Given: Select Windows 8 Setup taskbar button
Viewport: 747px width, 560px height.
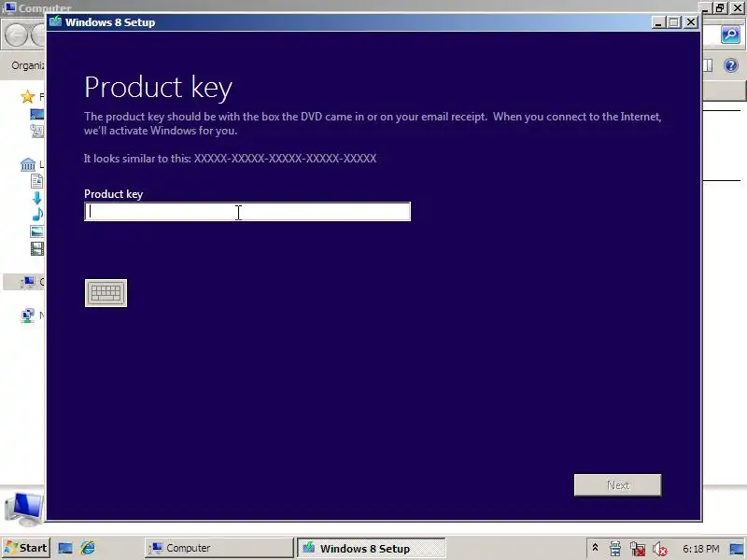Looking at the screenshot, I should tap(372, 548).
